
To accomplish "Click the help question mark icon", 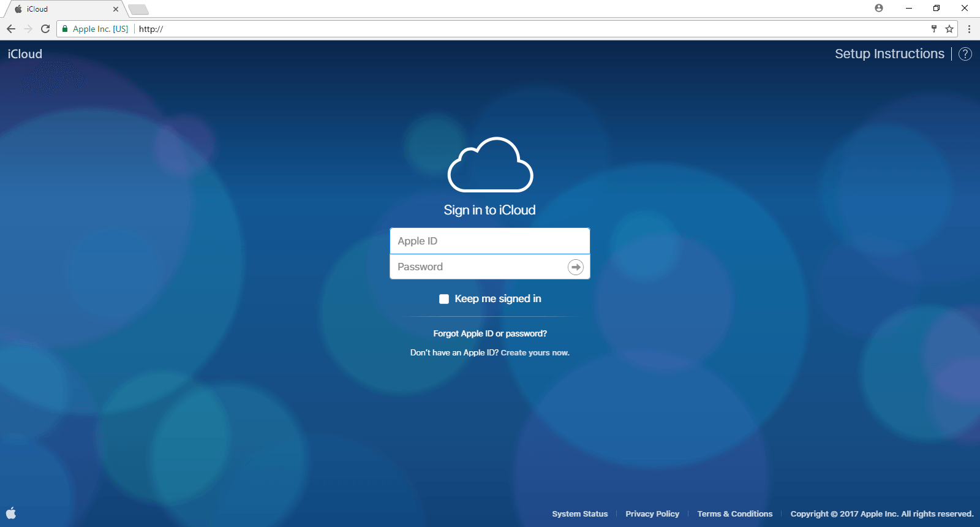I will point(965,54).
